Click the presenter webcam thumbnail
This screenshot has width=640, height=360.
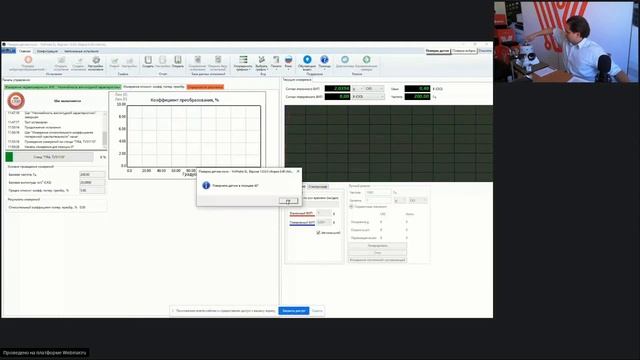pos(565,41)
